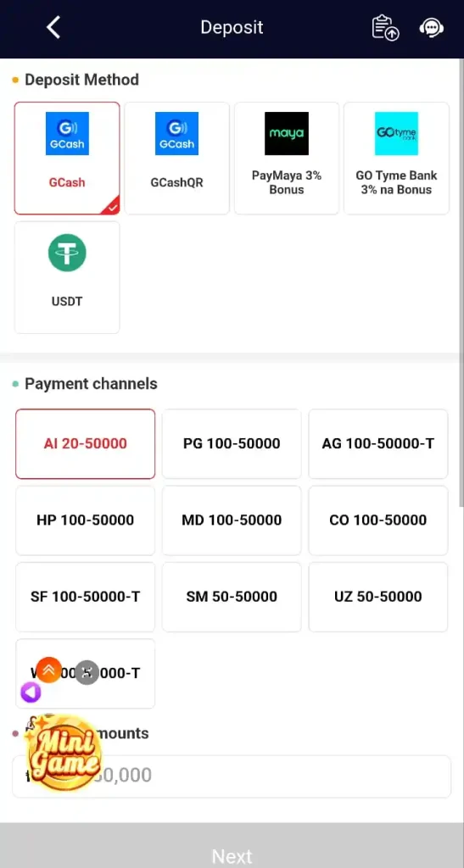This screenshot has height=868, width=464.
Task: Select USDT Tether deposit method
Action: [67, 277]
